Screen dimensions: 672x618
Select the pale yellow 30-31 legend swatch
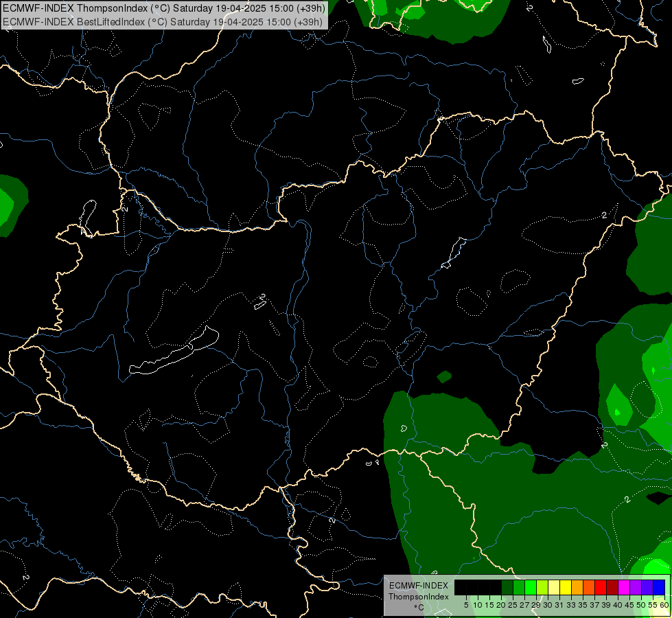pos(554,588)
